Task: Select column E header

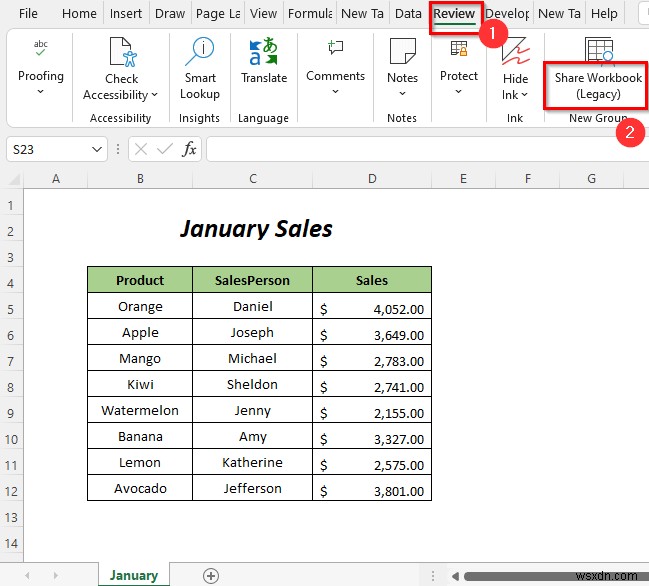Action: (x=463, y=179)
